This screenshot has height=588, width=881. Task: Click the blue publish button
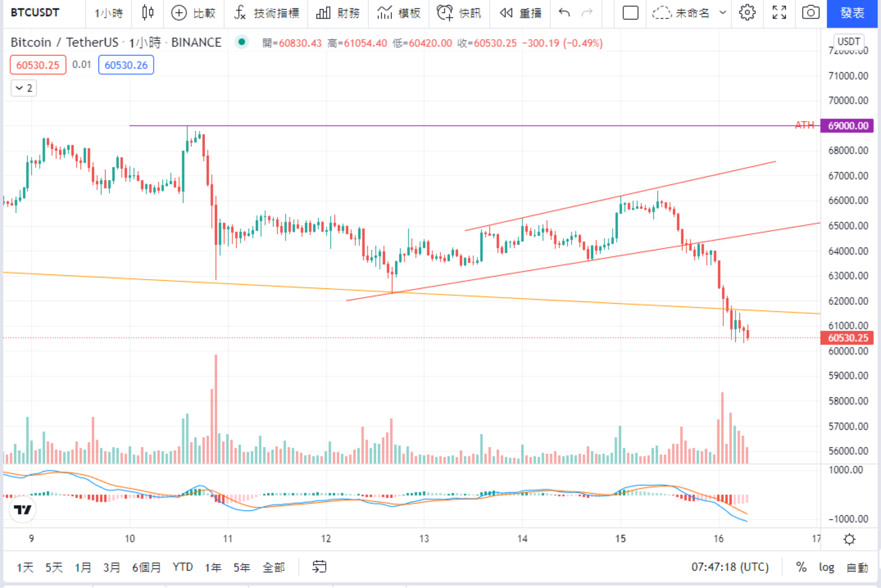(x=852, y=14)
